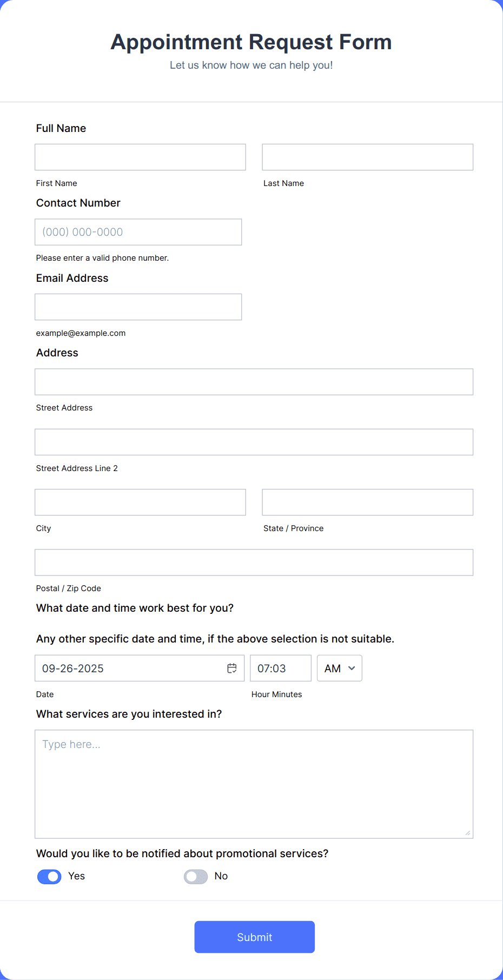Click inside the First Name field

tap(140, 157)
